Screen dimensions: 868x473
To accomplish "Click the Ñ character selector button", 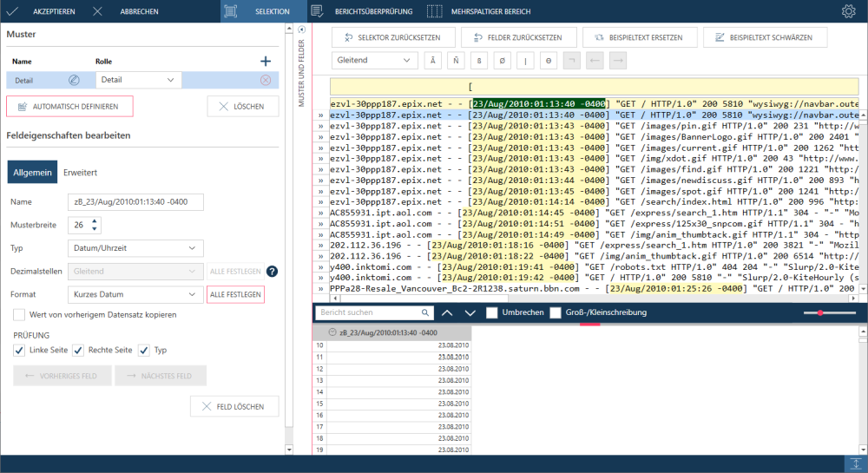I will [455, 61].
